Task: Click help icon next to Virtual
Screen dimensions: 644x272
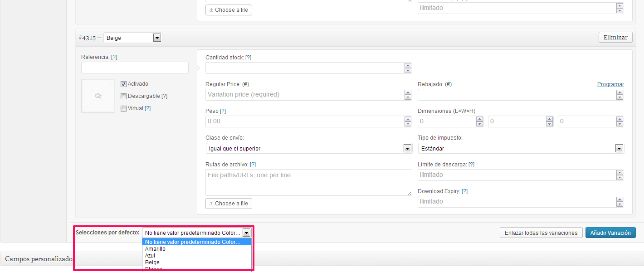Action: 147,108
